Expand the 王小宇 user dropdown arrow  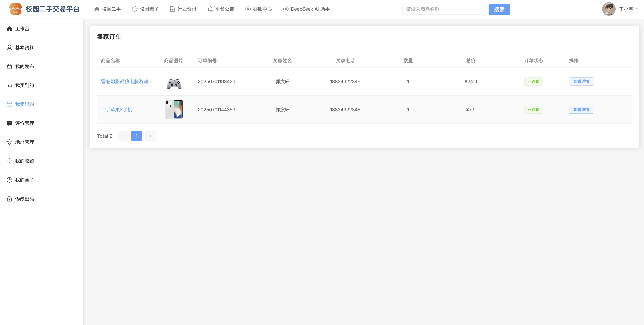[637, 9]
